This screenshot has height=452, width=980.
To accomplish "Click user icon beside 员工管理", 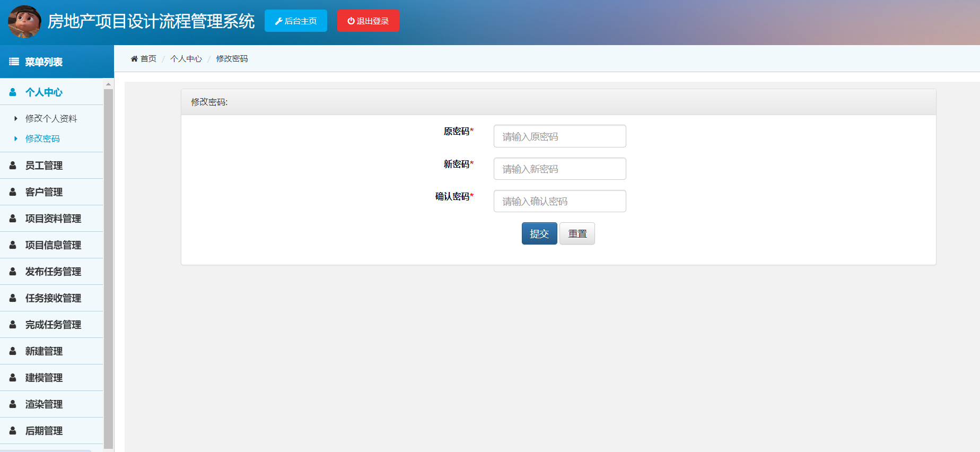I will (x=13, y=166).
